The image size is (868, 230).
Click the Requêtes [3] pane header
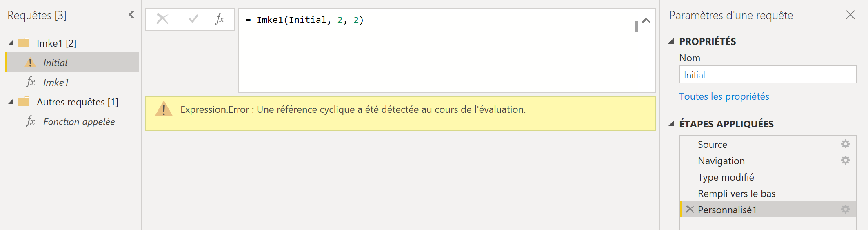tap(37, 16)
